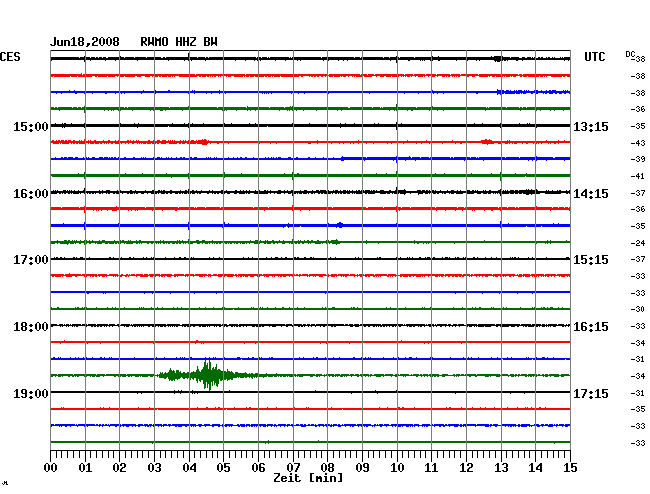This screenshot has height=494, width=650.
Task: Select the 16:00 local time label
Action: tap(31, 194)
